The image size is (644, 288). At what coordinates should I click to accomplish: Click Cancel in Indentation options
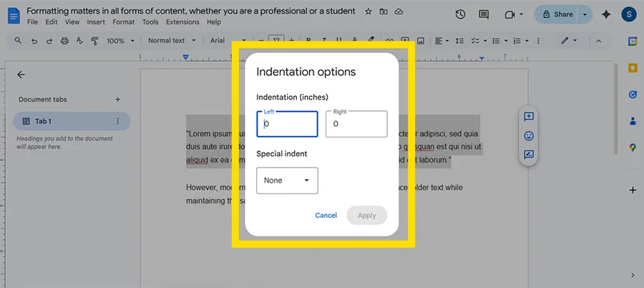(326, 215)
